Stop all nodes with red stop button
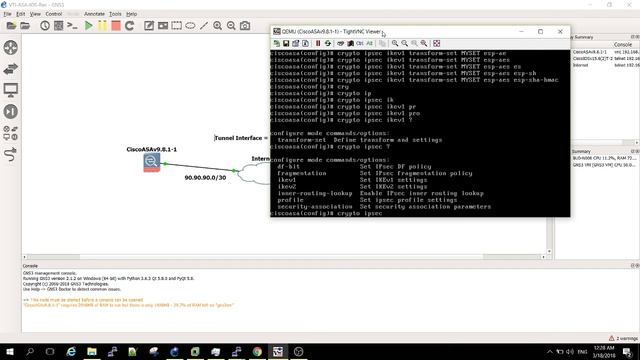The image size is (640, 360). tap(116, 26)
